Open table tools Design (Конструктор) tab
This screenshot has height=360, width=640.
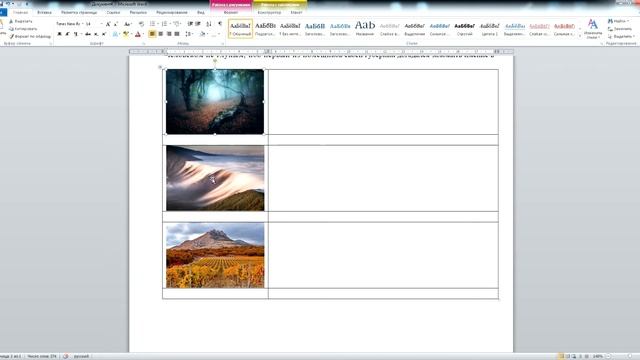pos(269,13)
